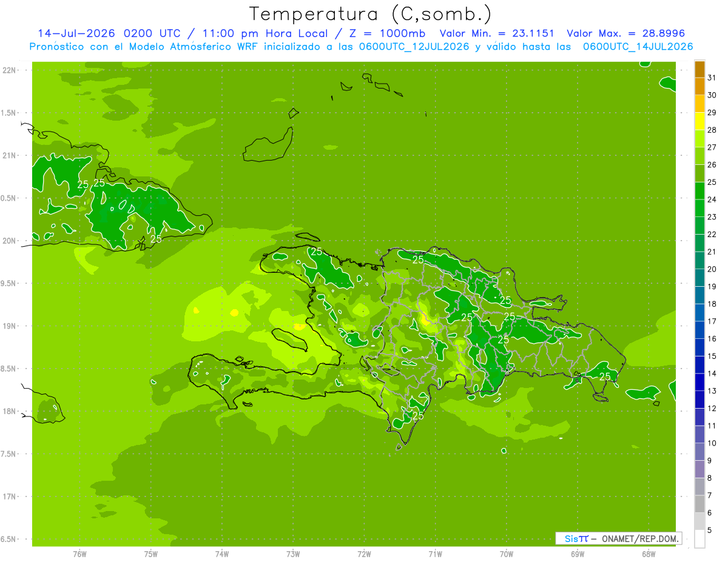The width and height of the screenshot is (728, 562).
Task: Select the dark green swatch between 24 and 25
Action: click(699, 191)
